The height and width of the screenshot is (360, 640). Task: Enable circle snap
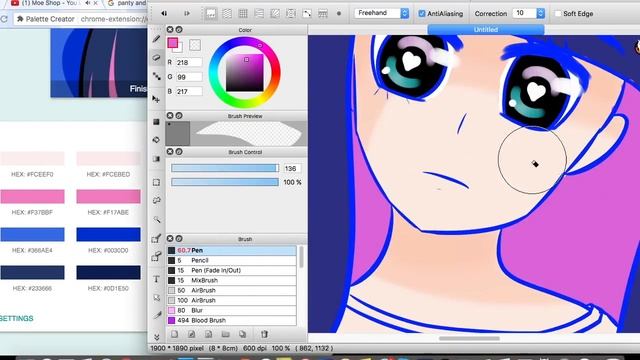(291, 13)
